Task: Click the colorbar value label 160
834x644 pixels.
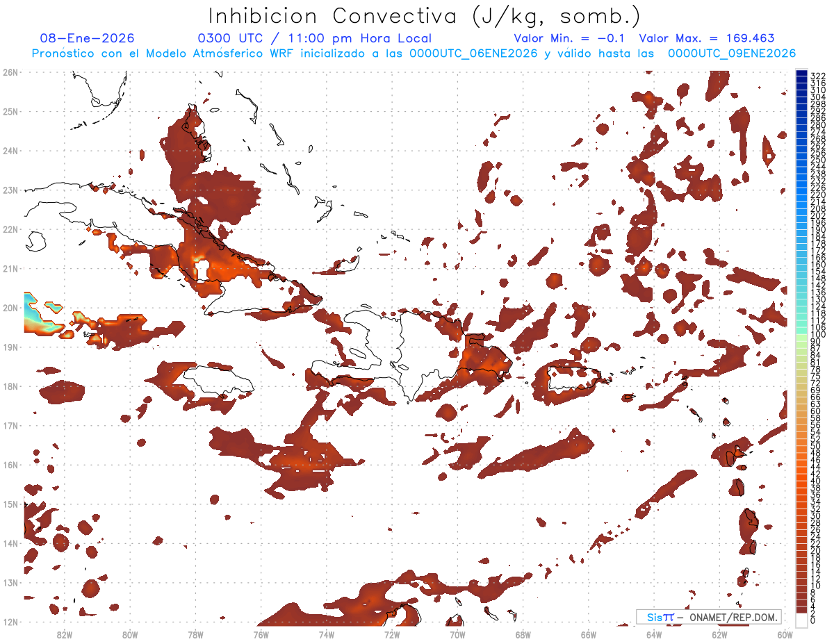Action: coord(818,265)
